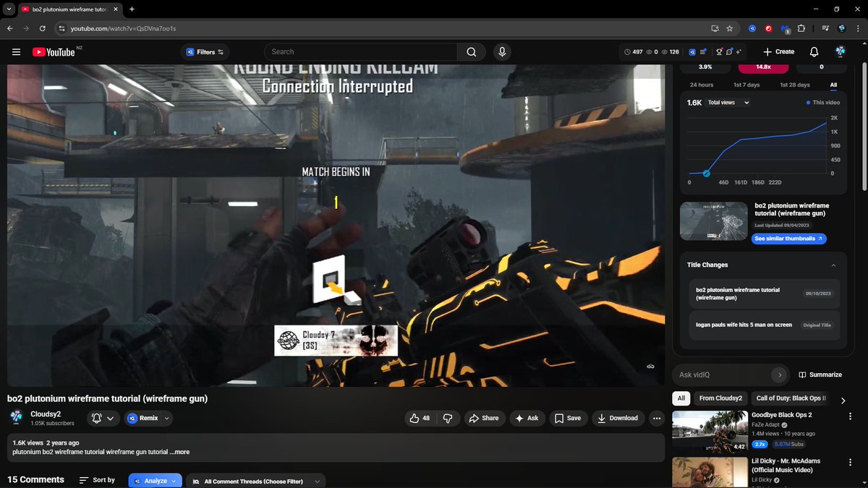Open the notification bell subscription dropdown
The height and width of the screenshot is (488, 868).
click(103, 418)
